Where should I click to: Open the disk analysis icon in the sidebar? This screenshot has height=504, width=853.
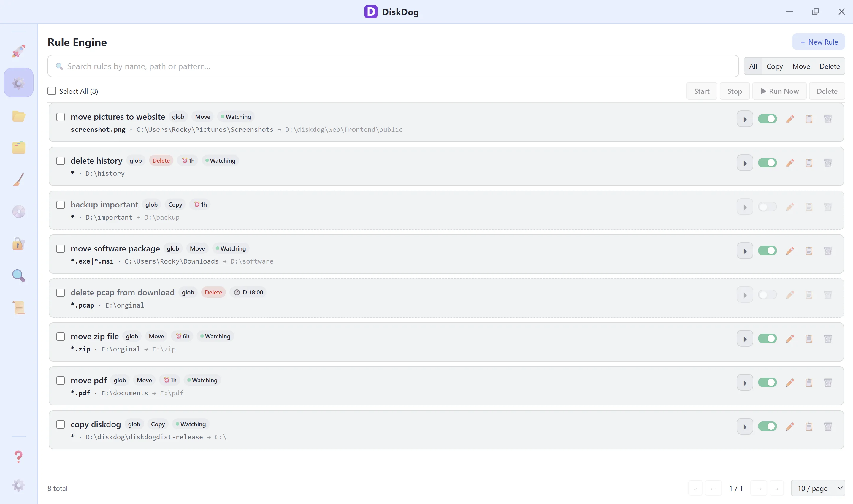(x=19, y=211)
